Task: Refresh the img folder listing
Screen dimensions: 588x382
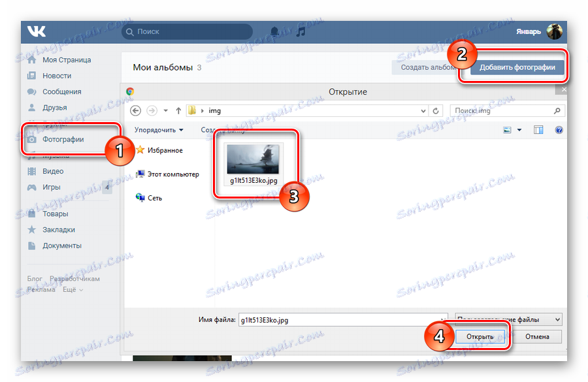Action: (436, 111)
